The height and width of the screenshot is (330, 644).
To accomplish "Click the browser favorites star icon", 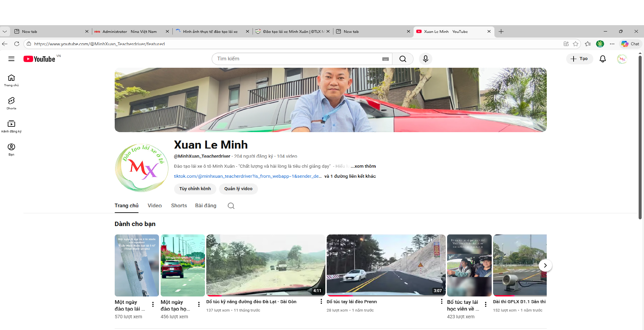I will coord(576,44).
